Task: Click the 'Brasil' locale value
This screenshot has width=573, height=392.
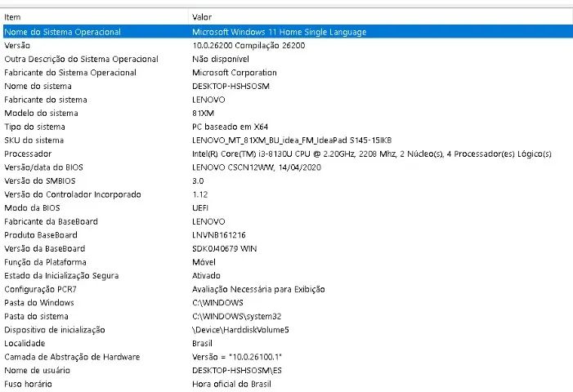Action: tap(202, 343)
